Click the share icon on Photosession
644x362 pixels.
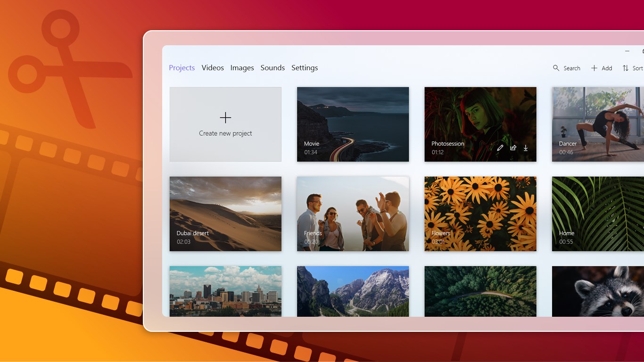513,148
